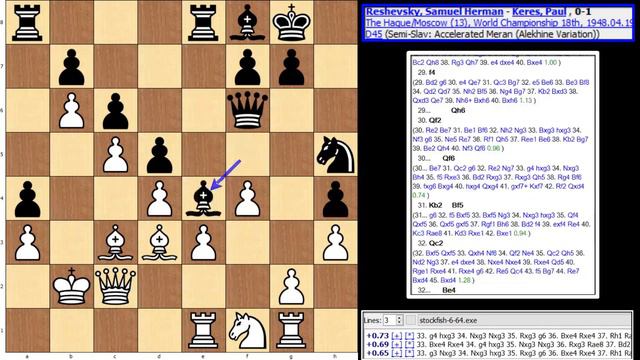Open Reshevsky, Samuel Herman player link

(x=434, y=12)
